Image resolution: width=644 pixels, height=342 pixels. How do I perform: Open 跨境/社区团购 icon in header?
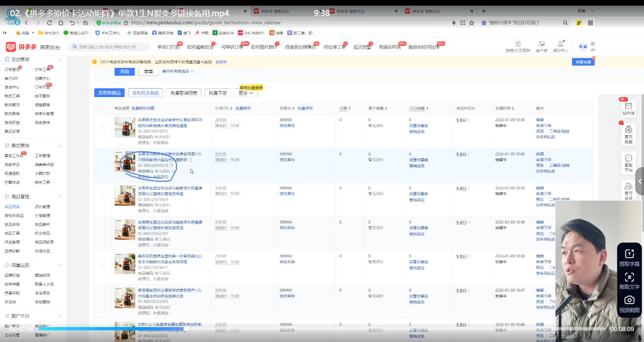[518, 44]
